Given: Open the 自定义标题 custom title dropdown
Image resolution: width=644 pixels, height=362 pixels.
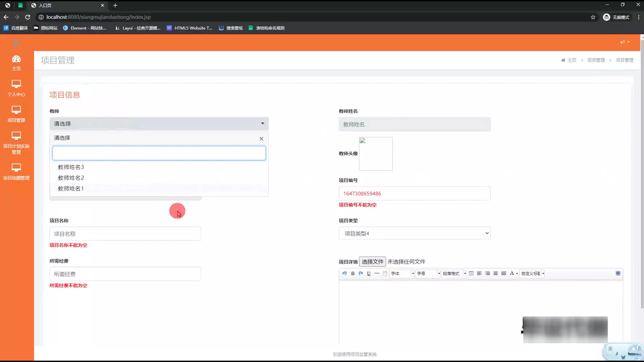Looking at the screenshot, I should (532, 274).
